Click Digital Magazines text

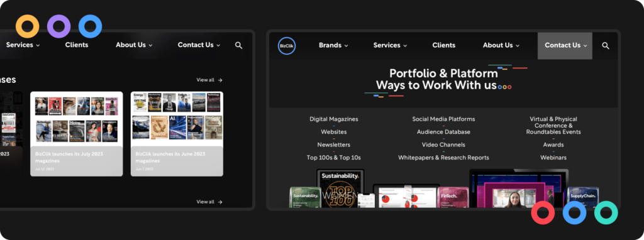click(334, 119)
